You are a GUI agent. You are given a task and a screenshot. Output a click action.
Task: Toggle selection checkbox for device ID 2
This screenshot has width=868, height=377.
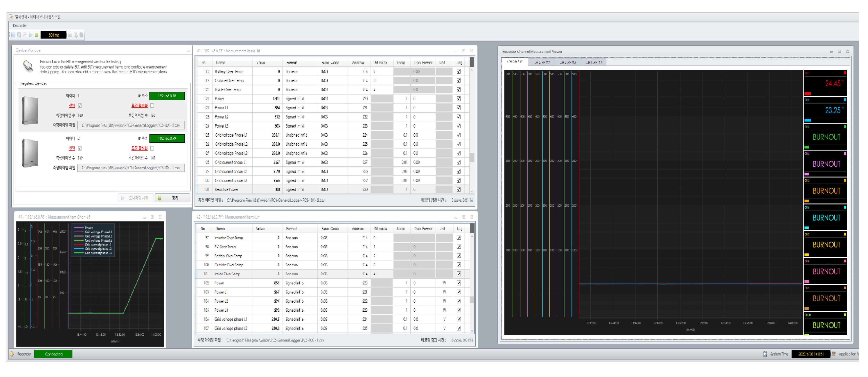(x=80, y=148)
